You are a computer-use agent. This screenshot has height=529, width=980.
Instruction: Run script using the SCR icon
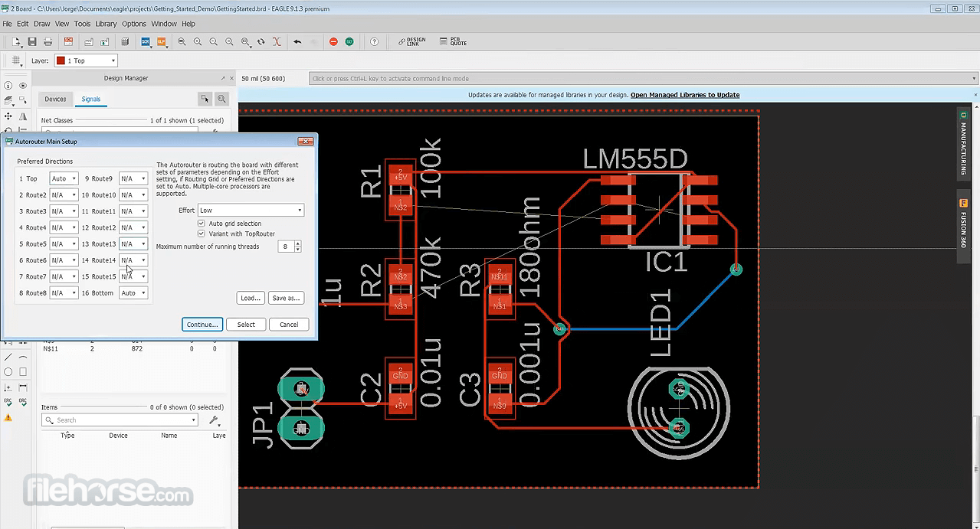(x=146, y=41)
